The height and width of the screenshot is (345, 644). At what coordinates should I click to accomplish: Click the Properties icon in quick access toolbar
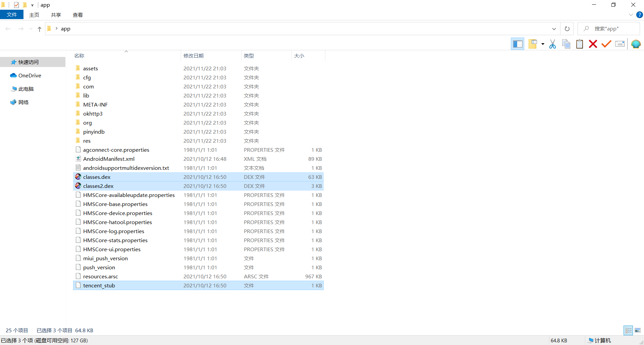(x=16, y=5)
